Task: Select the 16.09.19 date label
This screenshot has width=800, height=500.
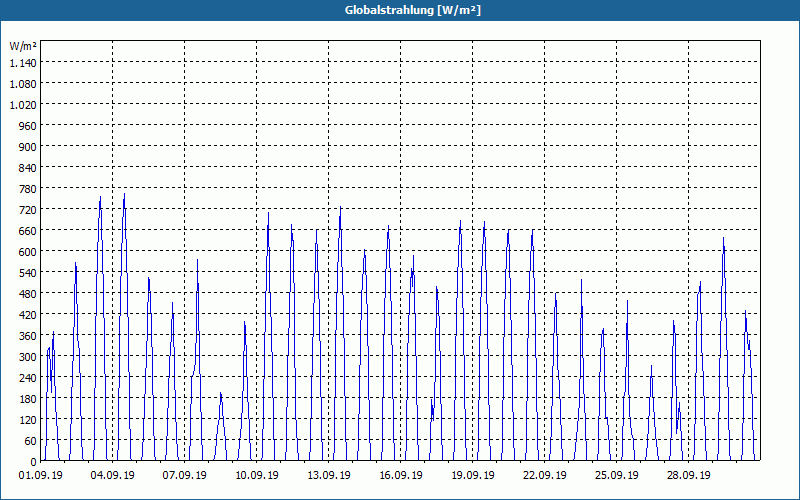Action: pyautogui.click(x=401, y=476)
